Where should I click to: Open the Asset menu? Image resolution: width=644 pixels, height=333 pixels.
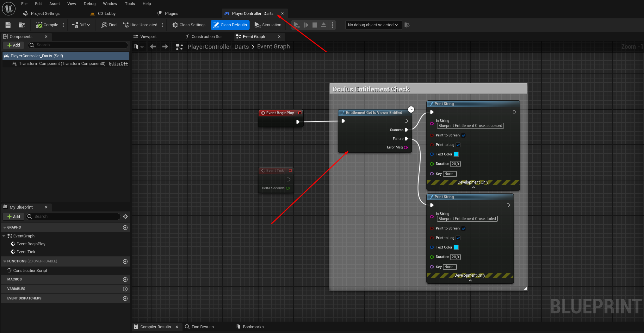pyautogui.click(x=54, y=3)
